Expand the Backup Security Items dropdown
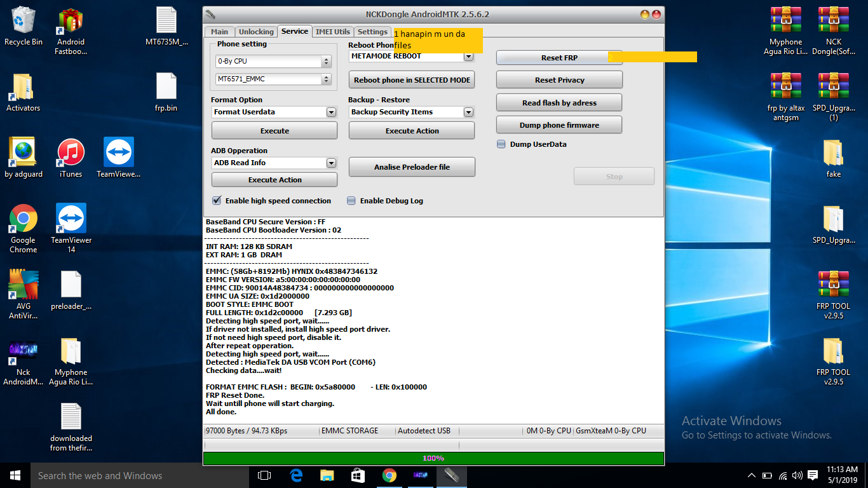 click(468, 112)
